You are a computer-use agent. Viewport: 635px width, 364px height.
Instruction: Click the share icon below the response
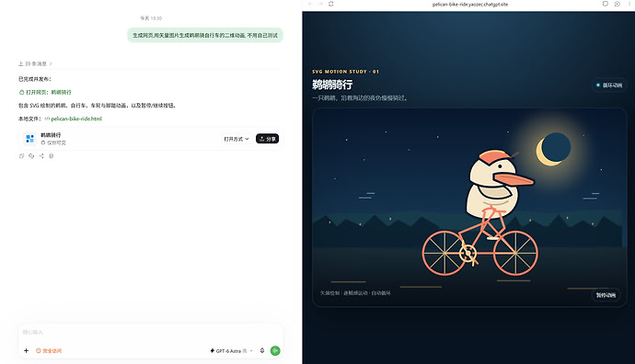coord(41,156)
